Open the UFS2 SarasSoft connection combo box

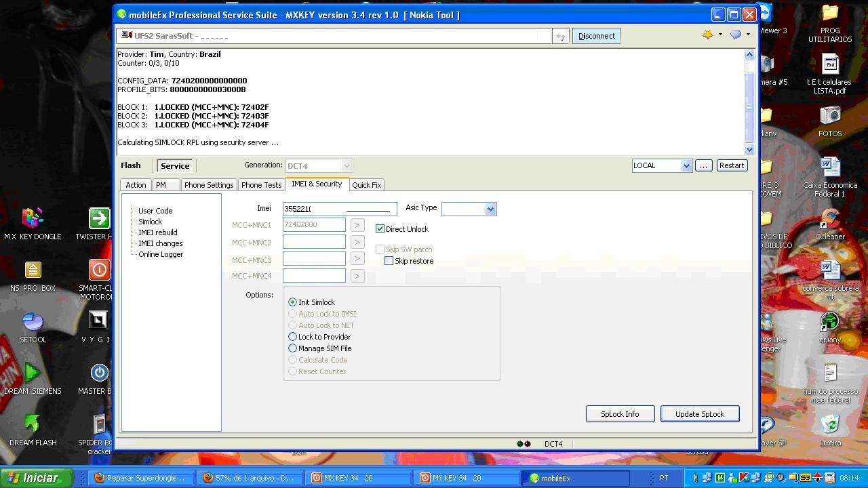(x=334, y=36)
